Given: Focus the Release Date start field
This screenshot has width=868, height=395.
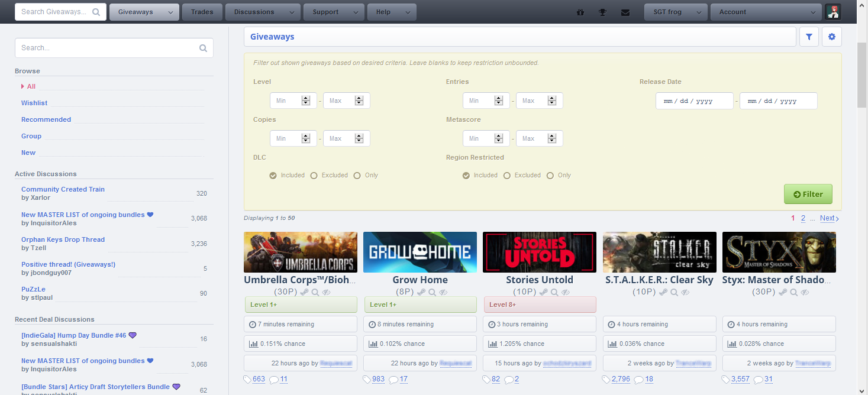Looking at the screenshot, I should (x=695, y=101).
